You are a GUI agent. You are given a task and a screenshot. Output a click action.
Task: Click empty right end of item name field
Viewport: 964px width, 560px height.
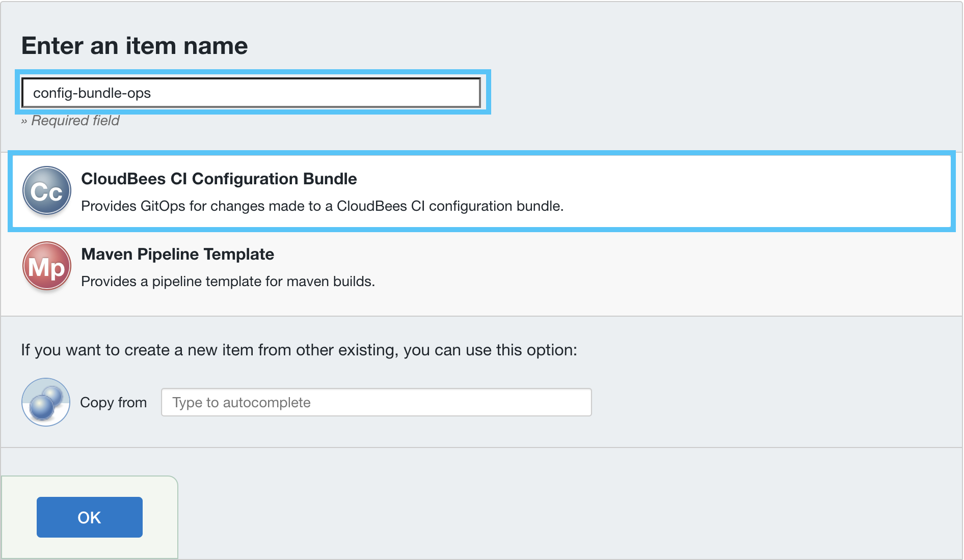pos(433,93)
